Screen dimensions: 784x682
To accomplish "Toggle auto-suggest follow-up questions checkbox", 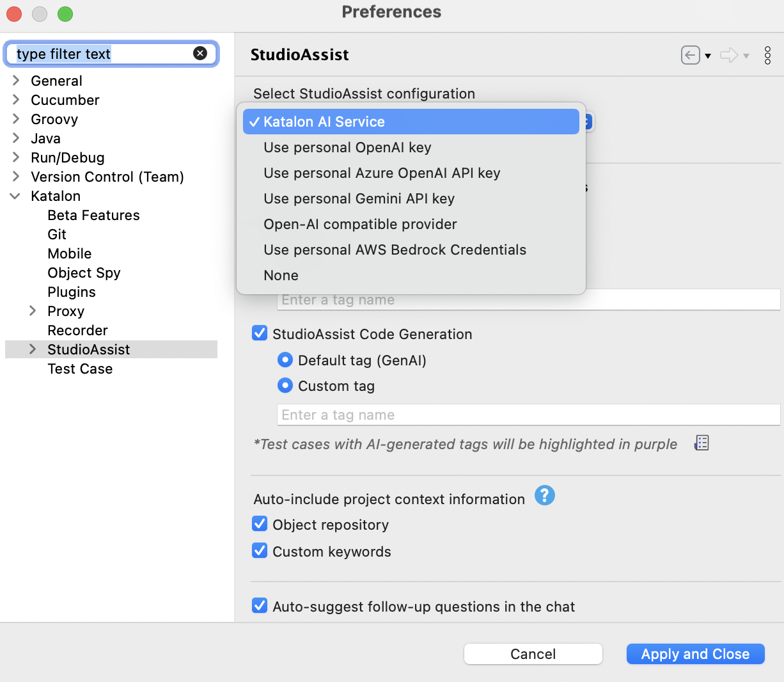I will tap(260, 606).
